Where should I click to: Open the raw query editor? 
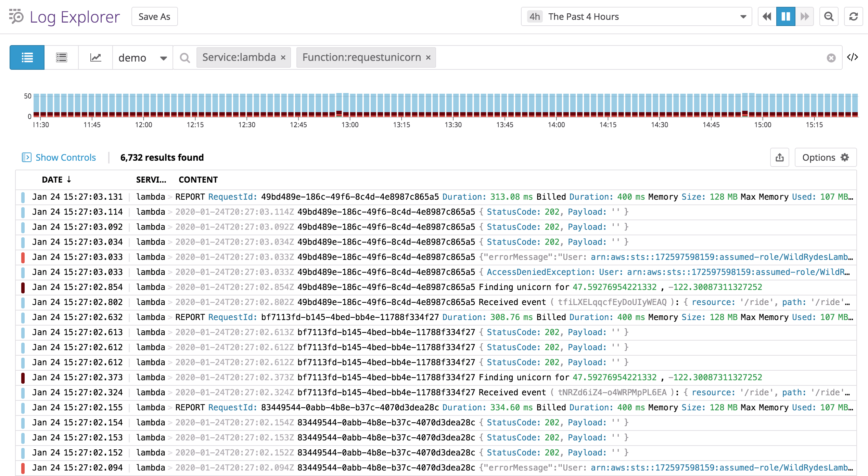[853, 57]
